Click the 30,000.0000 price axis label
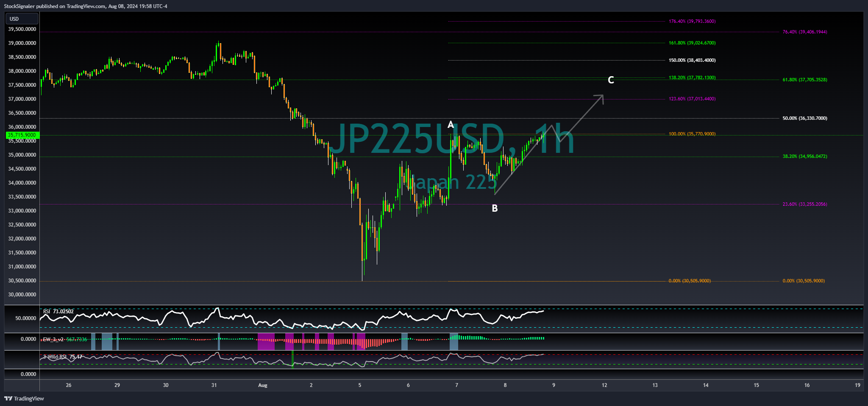868x406 pixels. pyautogui.click(x=22, y=295)
